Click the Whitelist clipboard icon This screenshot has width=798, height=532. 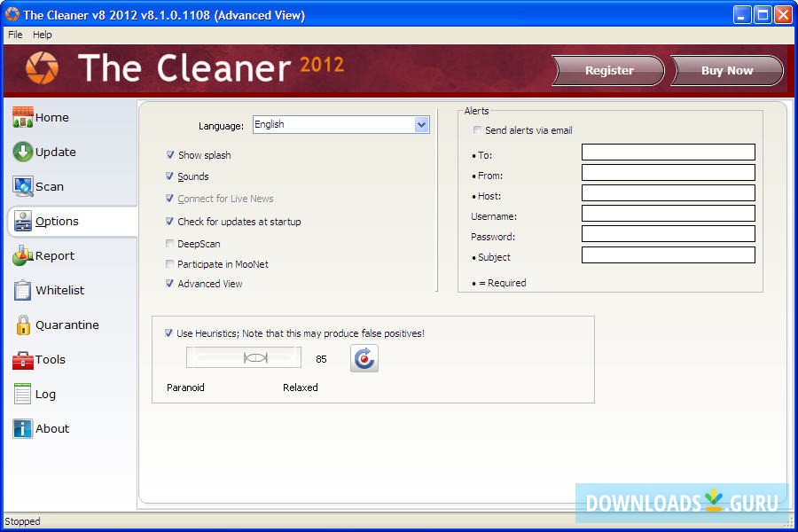(23, 290)
